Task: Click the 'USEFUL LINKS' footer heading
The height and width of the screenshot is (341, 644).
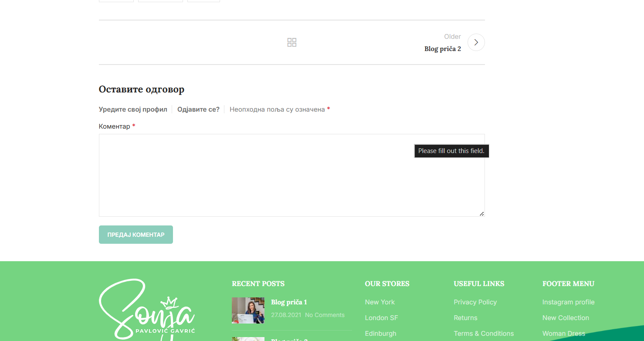Action: pos(479,284)
